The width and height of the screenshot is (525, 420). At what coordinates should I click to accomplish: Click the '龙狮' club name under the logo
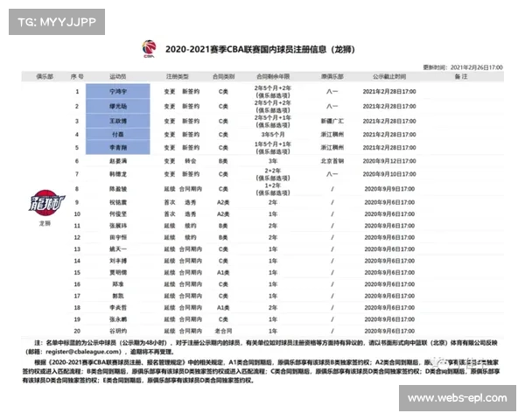[x=45, y=223]
